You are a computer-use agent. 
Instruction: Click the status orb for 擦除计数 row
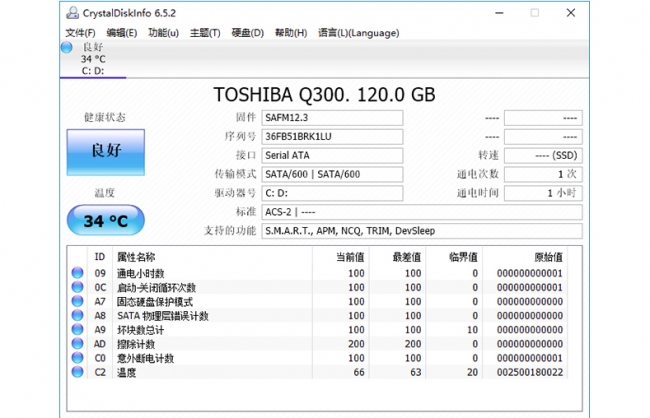click(x=77, y=343)
